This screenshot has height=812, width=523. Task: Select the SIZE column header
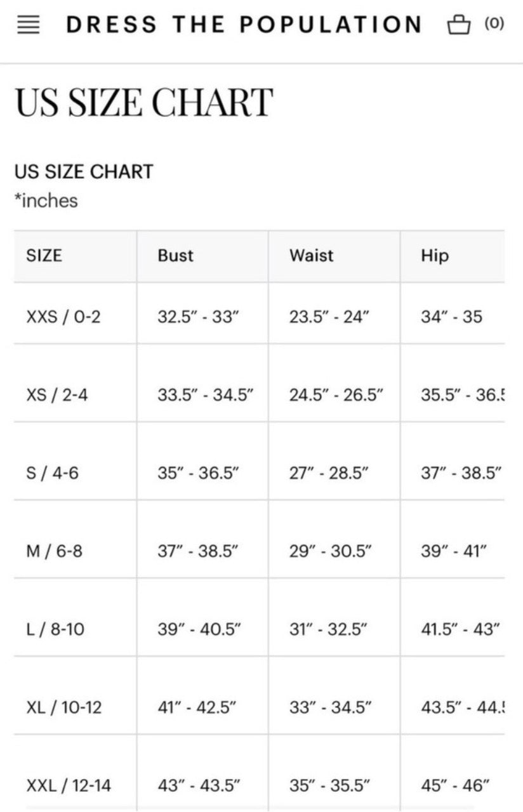44,256
